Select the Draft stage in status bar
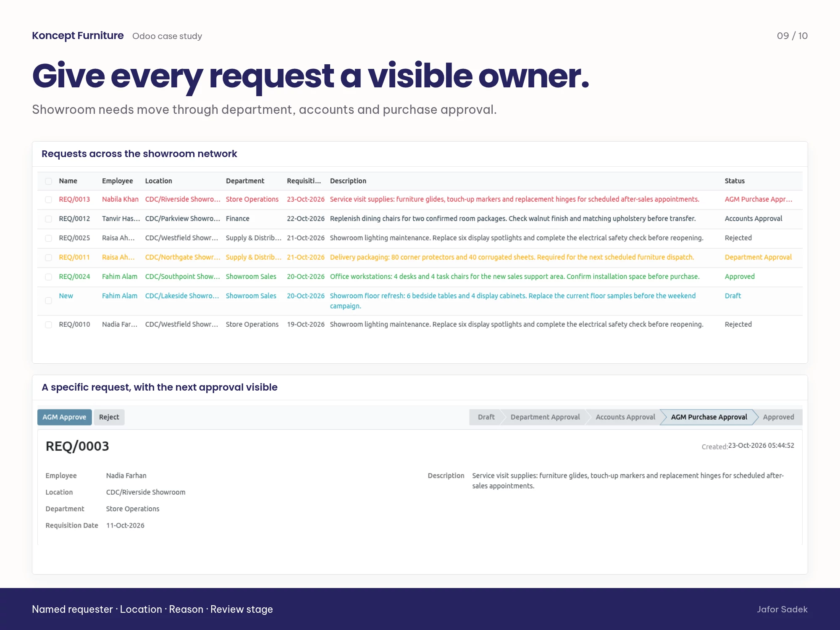 486,417
